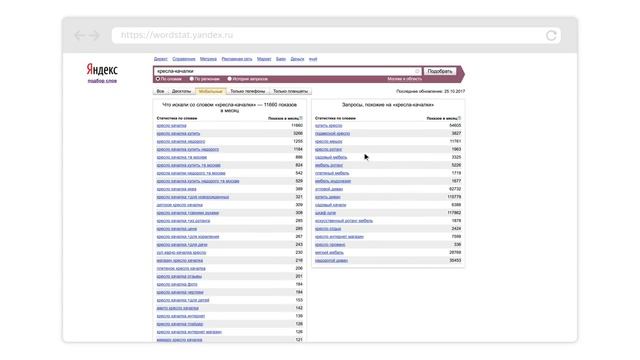Open the similar query with 6388 impressions
Image resolution: width=640 pixels, height=360 pixels.
click(331, 205)
